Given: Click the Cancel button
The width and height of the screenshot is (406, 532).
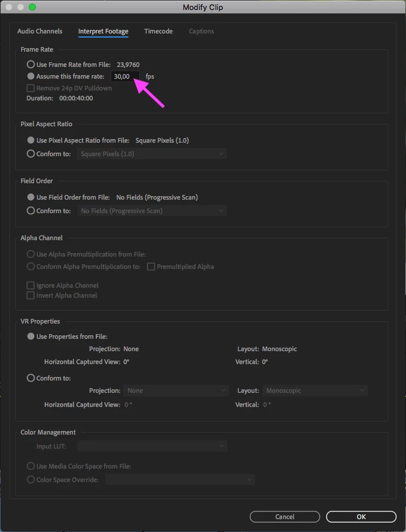Looking at the screenshot, I should (285, 516).
